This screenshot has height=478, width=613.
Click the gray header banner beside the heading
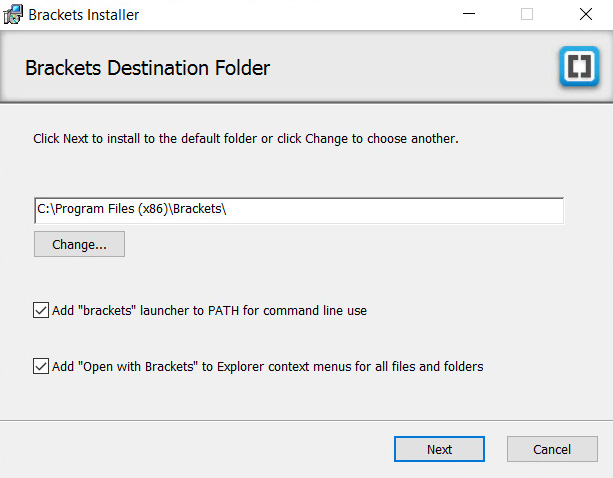tap(410, 67)
